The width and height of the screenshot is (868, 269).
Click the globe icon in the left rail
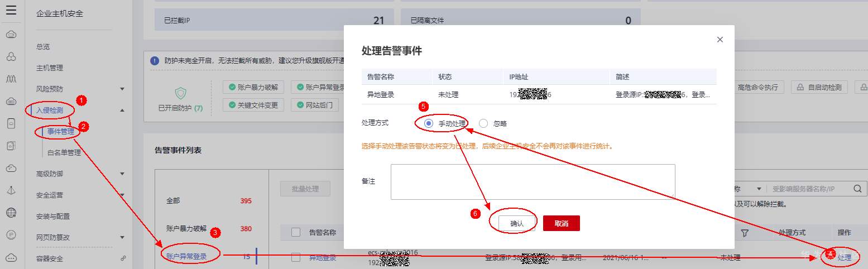tap(11, 213)
